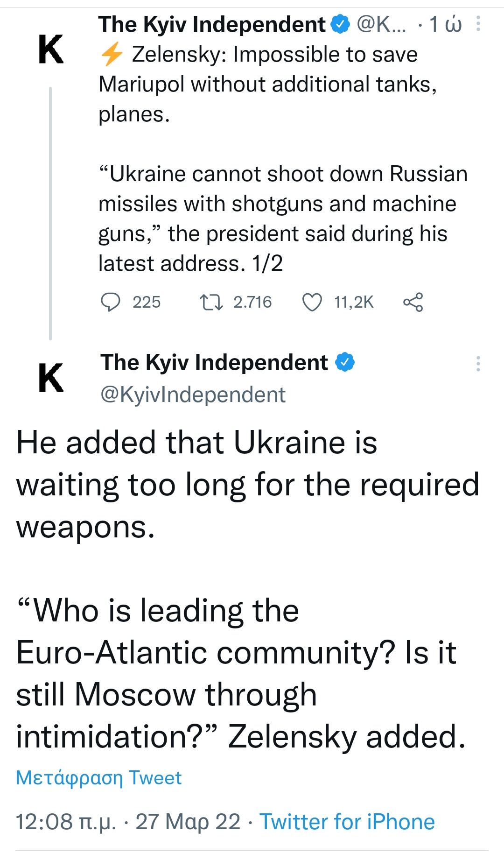Image resolution: width=504 pixels, height=860 pixels.
Task: Open the Twitter for iPhone link
Action: click(347, 822)
